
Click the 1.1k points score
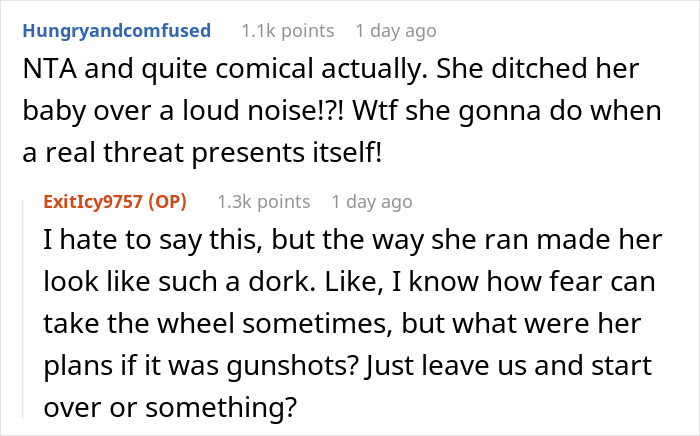pos(288,31)
